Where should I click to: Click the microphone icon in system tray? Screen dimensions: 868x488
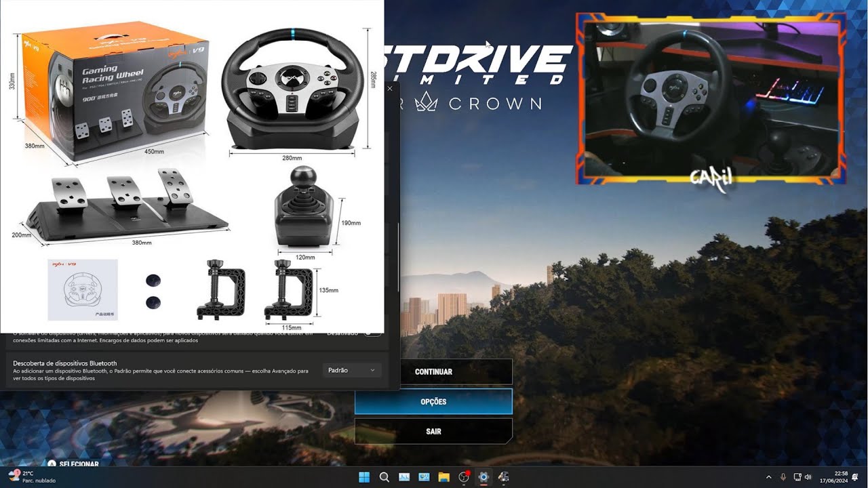coord(783,477)
